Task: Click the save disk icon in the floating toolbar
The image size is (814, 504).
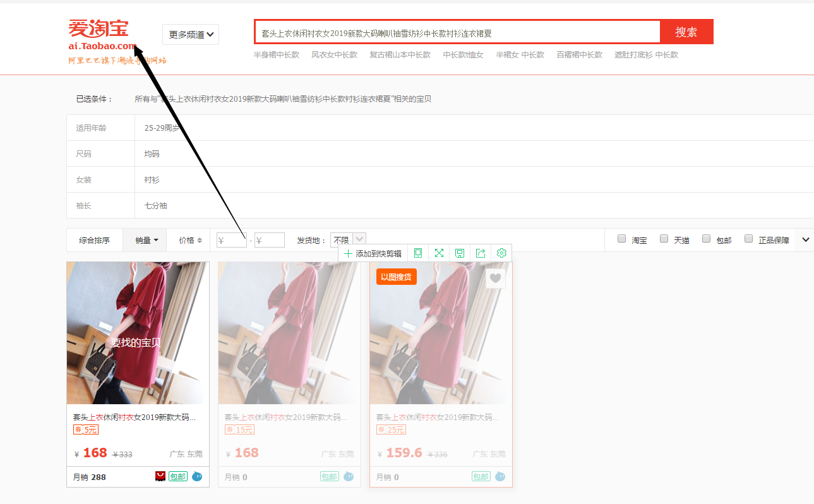Action: coord(460,253)
